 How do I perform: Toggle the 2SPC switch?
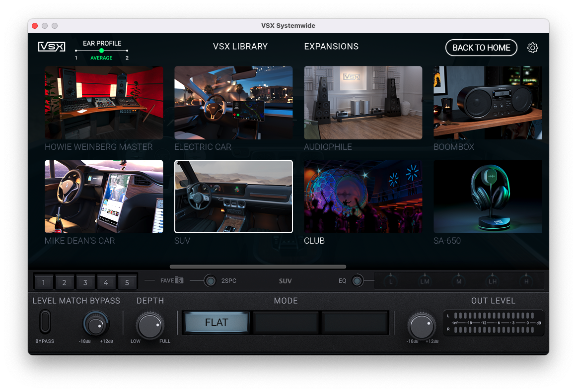(x=210, y=281)
